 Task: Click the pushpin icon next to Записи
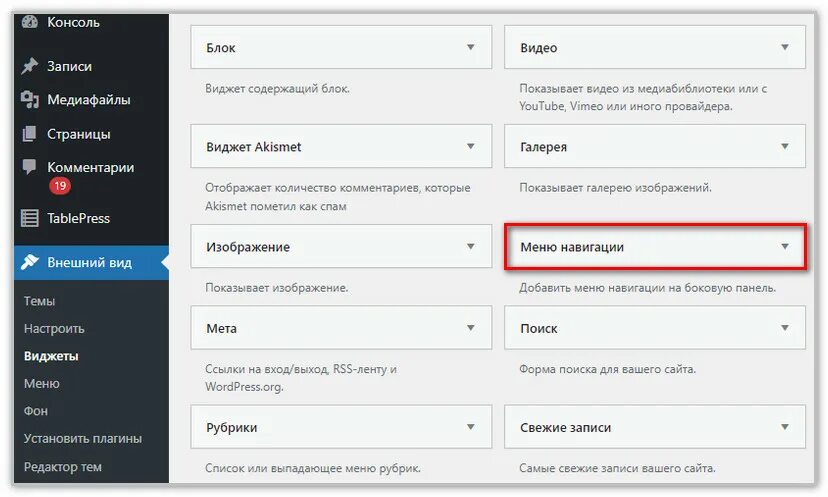[x=30, y=66]
